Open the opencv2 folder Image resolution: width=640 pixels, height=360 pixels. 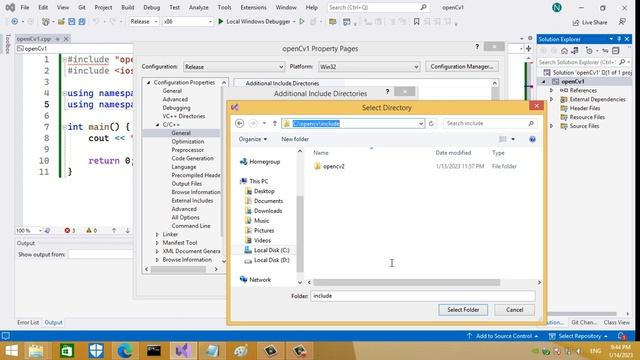pyautogui.click(x=333, y=166)
